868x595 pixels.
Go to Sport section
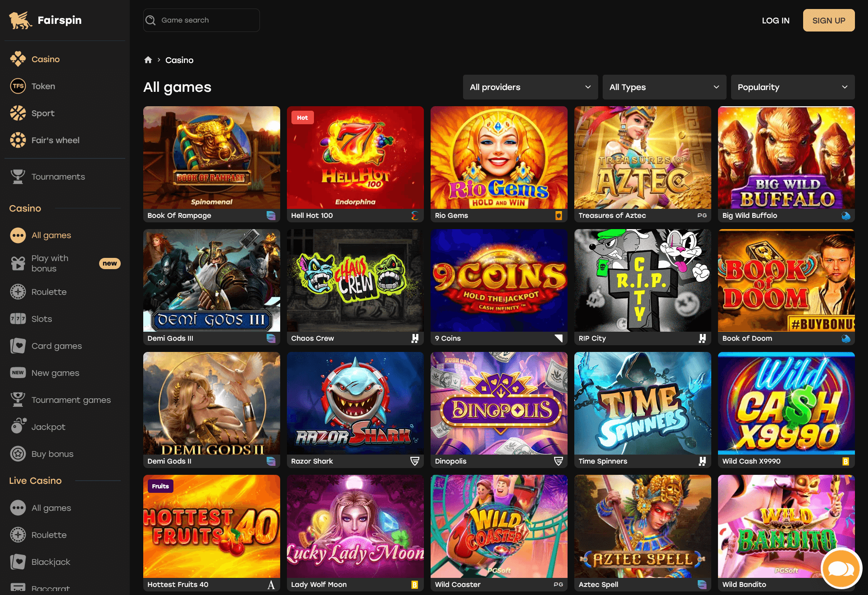pyautogui.click(x=43, y=113)
